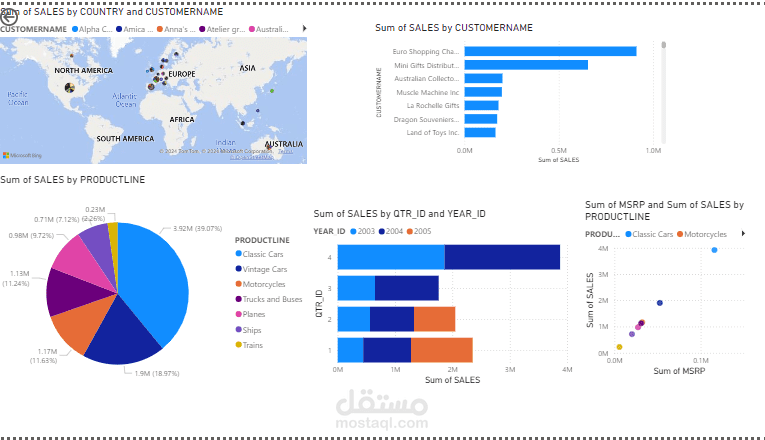
Task: Select 2003 in YEAR_ID legend
Action: pyautogui.click(x=362, y=231)
